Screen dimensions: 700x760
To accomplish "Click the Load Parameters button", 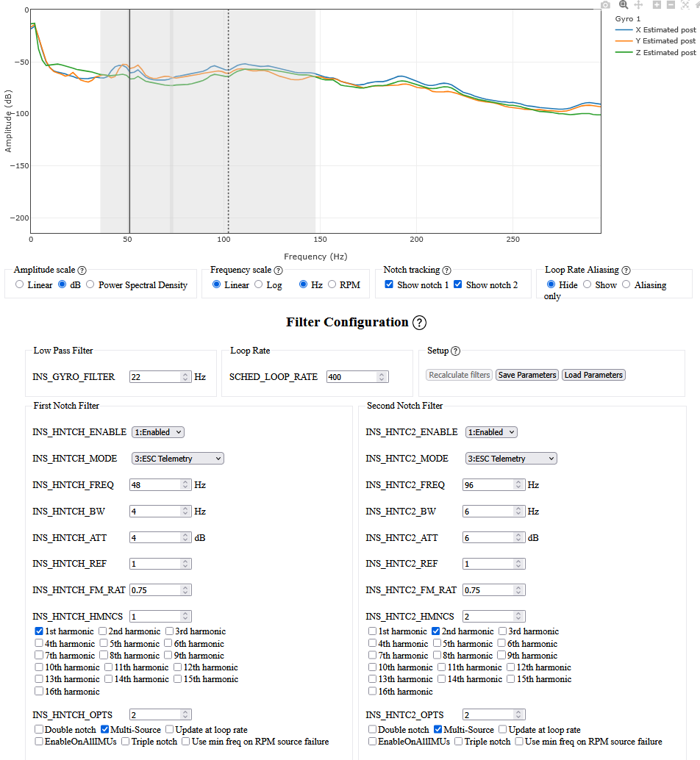I will pyautogui.click(x=593, y=375).
